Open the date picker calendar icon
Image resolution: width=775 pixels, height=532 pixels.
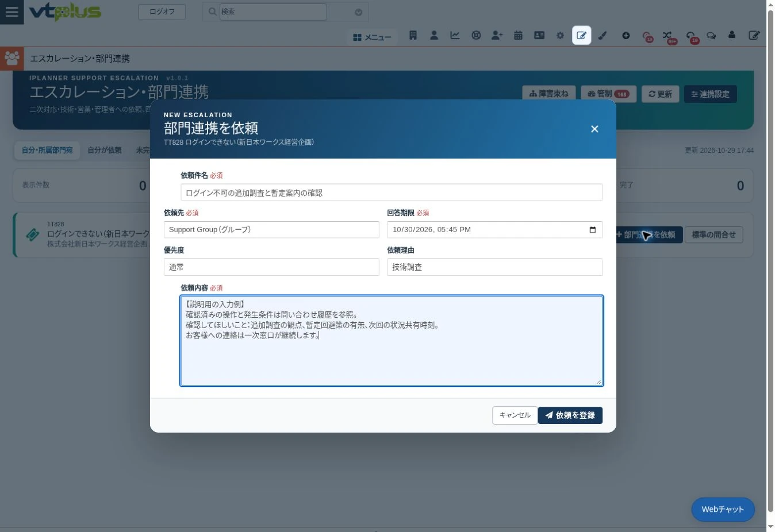tap(593, 230)
